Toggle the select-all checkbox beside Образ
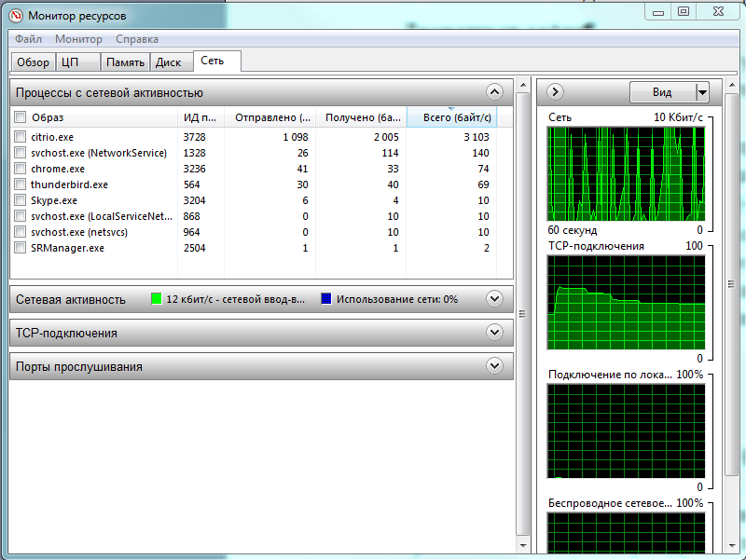Image resolution: width=746 pixels, height=560 pixels. coord(20,117)
